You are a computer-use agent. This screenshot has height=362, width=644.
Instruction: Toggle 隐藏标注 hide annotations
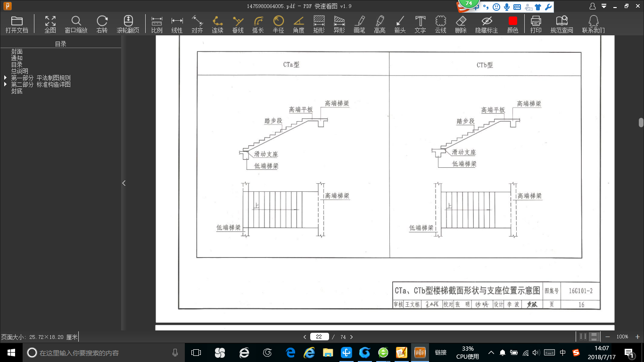[487, 24]
